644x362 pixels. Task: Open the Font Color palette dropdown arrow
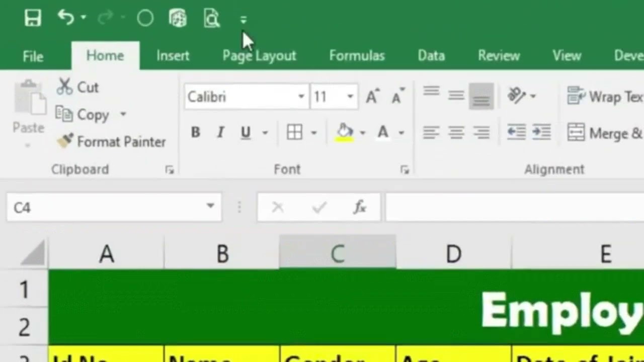point(401,133)
